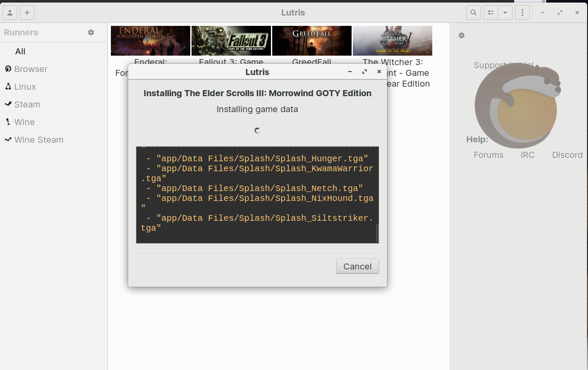Open the Discord help link
Image resolution: width=588 pixels, height=370 pixels.
[567, 155]
